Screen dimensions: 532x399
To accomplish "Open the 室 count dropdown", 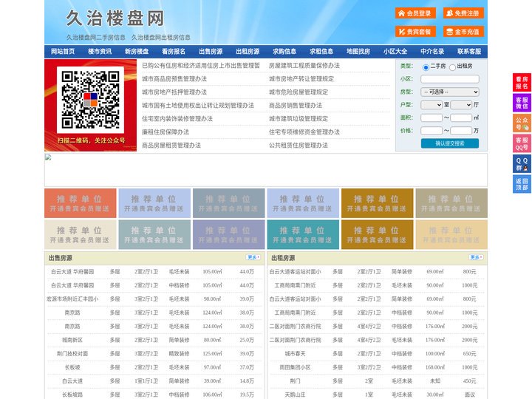I will pyautogui.click(x=432, y=105).
